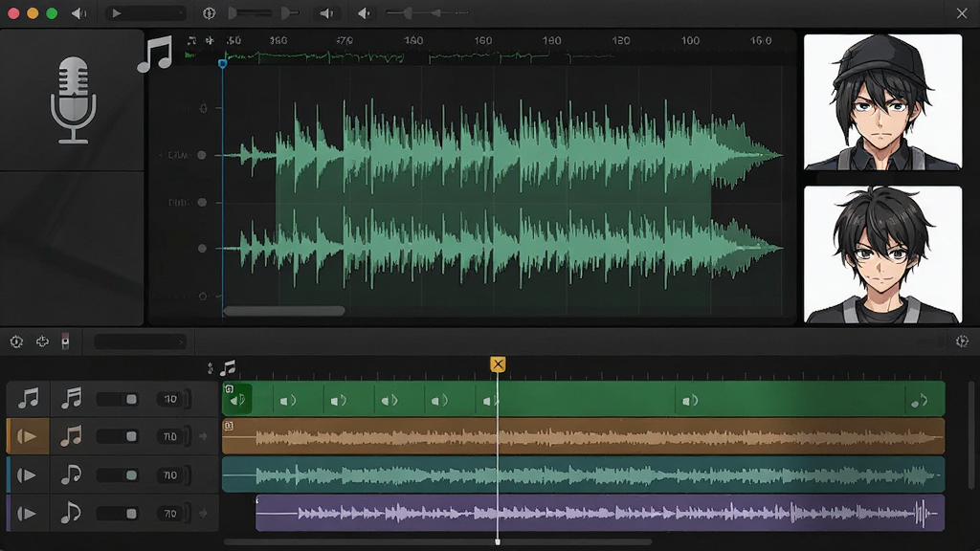The image size is (980, 551).
Task: Click the yellow X playhead marker on the timeline
Action: pos(498,364)
